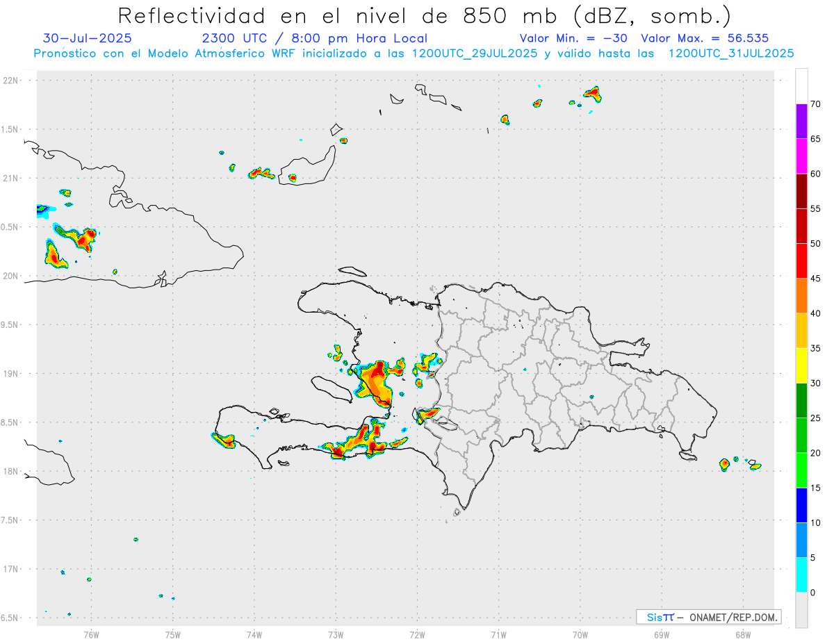
Task: Pick the red 45–50 dBZ color band
Action: [x=801, y=261]
